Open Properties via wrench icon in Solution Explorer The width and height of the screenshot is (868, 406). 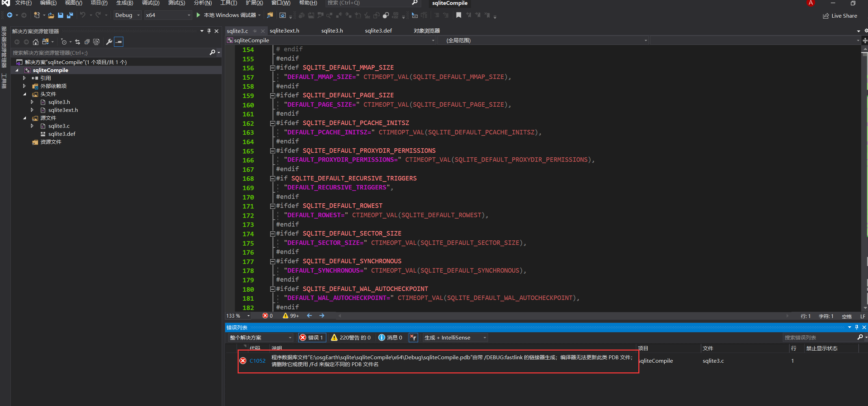[x=109, y=42]
